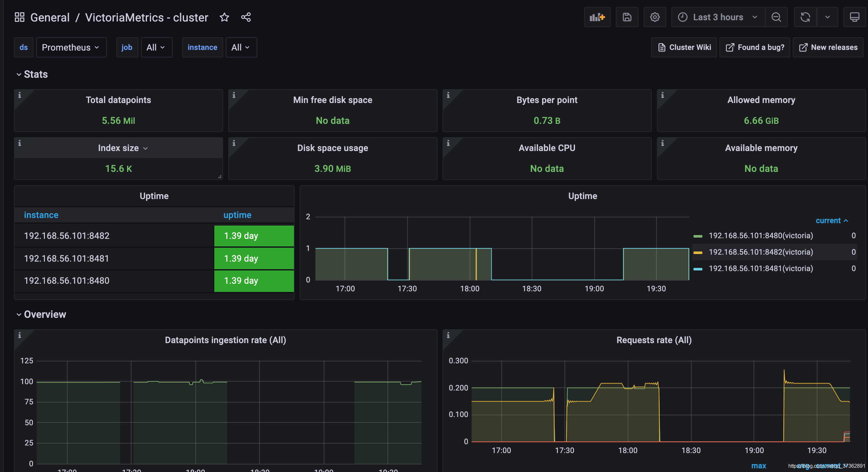
Task: Open the Uptime table panel title menu
Action: pyautogui.click(x=154, y=196)
